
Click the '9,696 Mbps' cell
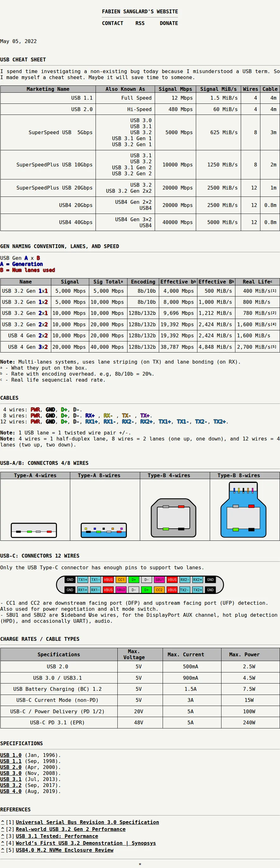178,313
